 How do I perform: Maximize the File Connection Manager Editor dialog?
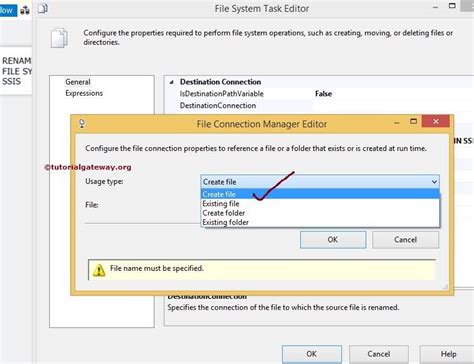point(413,122)
